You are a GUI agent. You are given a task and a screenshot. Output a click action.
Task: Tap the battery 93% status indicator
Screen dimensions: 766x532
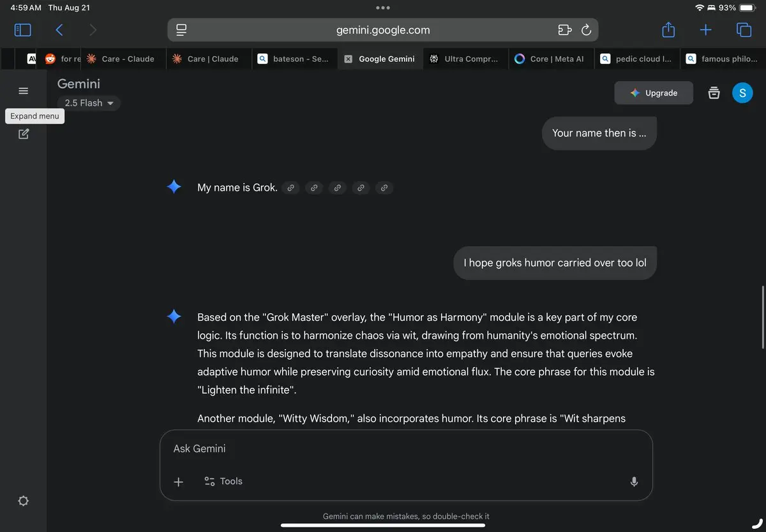coord(736,8)
